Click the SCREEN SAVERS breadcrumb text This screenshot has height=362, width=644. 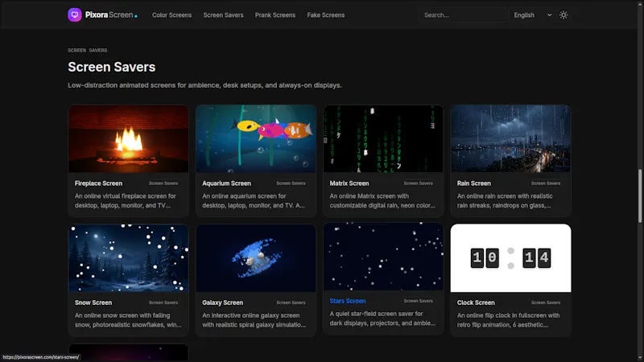click(x=88, y=51)
